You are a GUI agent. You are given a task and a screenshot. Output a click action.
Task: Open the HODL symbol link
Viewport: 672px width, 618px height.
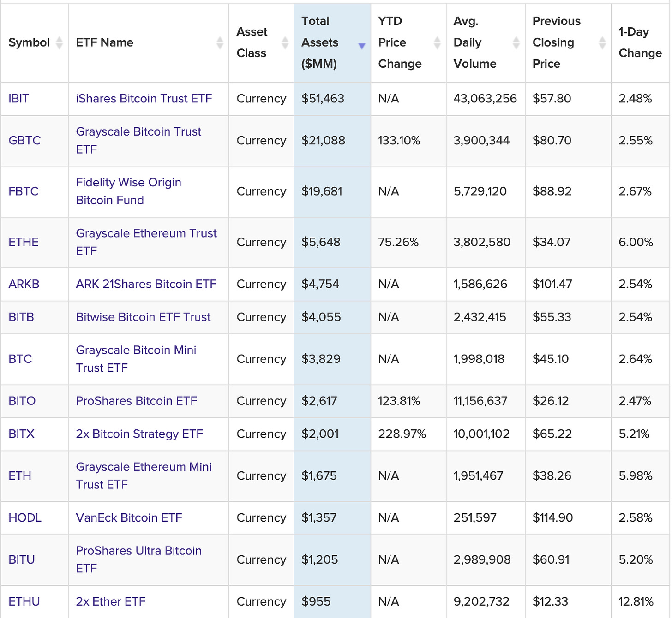coord(25,518)
